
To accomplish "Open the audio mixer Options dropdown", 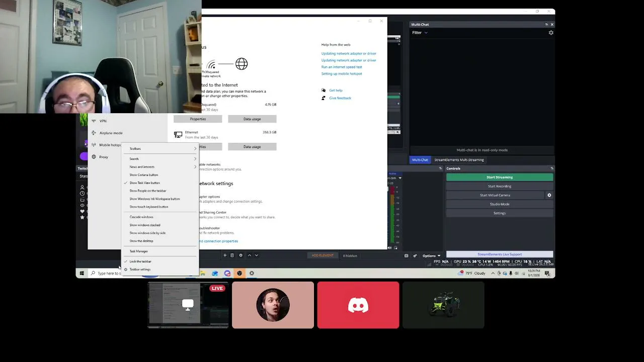I will [x=431, y=256].
